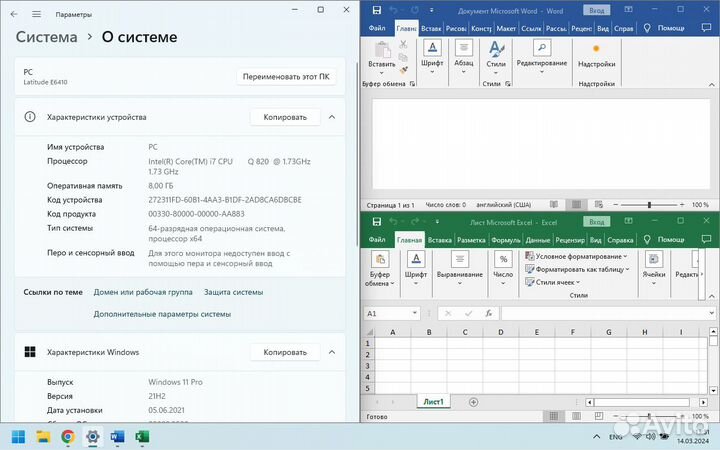Copy device specifications with Копировать button
Image resolution: width=720 pixels, height=450 pixels.
pos(285,117)
